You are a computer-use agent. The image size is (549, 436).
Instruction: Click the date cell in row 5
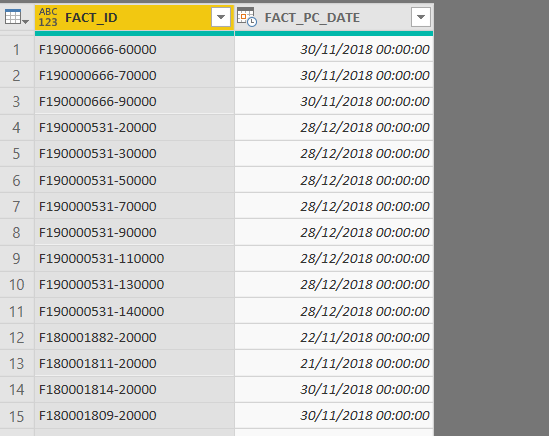pyautogui.click(x=334, y=153)
